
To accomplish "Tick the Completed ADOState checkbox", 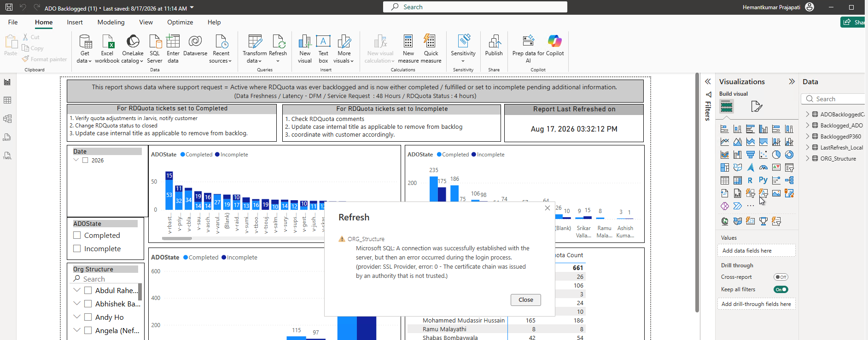I will [77, 235].
